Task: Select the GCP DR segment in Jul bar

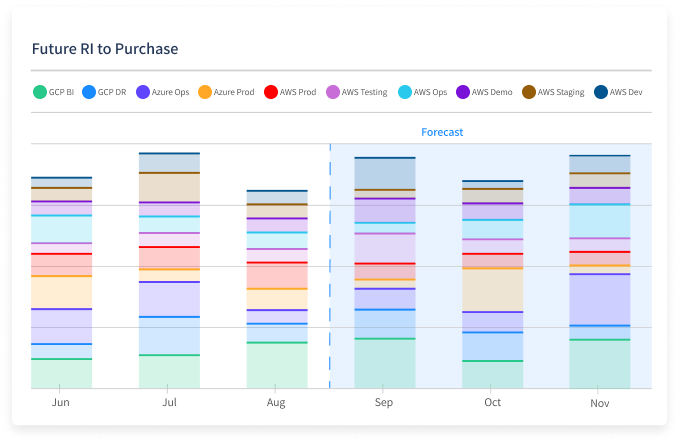Action: [169, 336]
